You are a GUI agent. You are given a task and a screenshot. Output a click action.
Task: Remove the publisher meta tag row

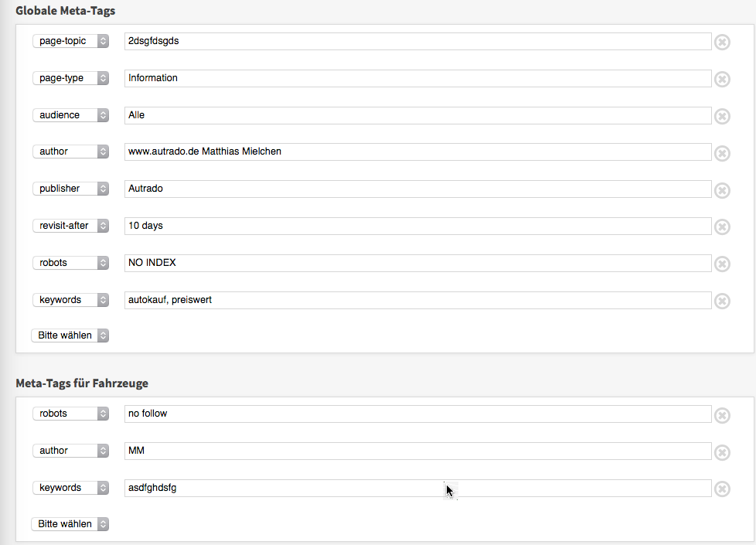pyautogui.click(x=721, y=190)
